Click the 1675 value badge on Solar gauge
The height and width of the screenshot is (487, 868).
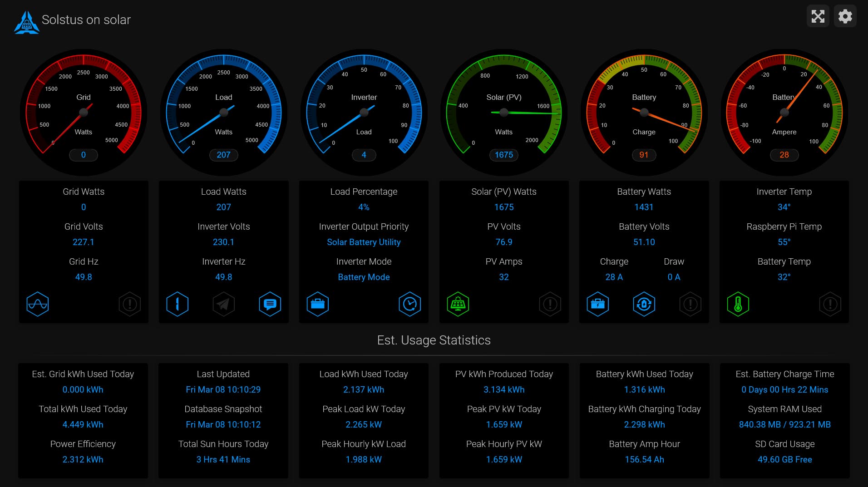[x=503, y=155]
